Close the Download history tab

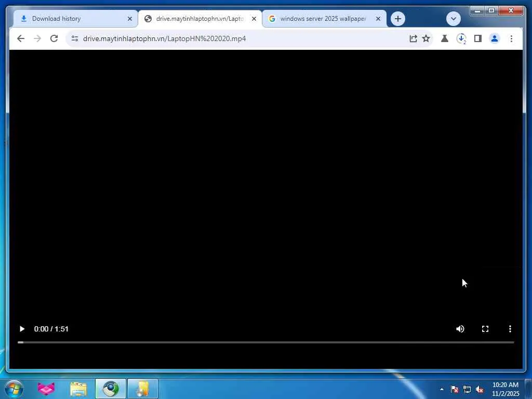[129, 19]
